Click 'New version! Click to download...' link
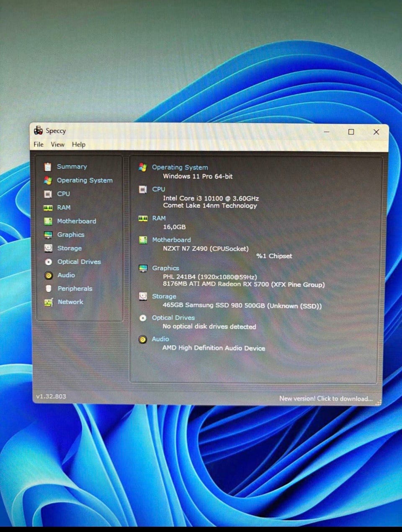The image size is (402, 532). pos(326,399)
